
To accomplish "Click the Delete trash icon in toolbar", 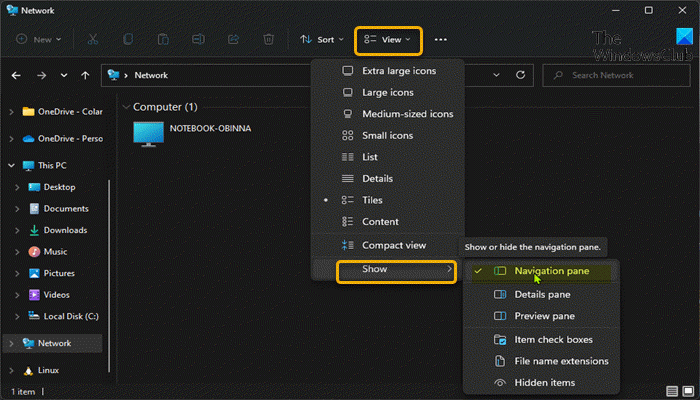I will pyautogui.click(x=268, y=40).
